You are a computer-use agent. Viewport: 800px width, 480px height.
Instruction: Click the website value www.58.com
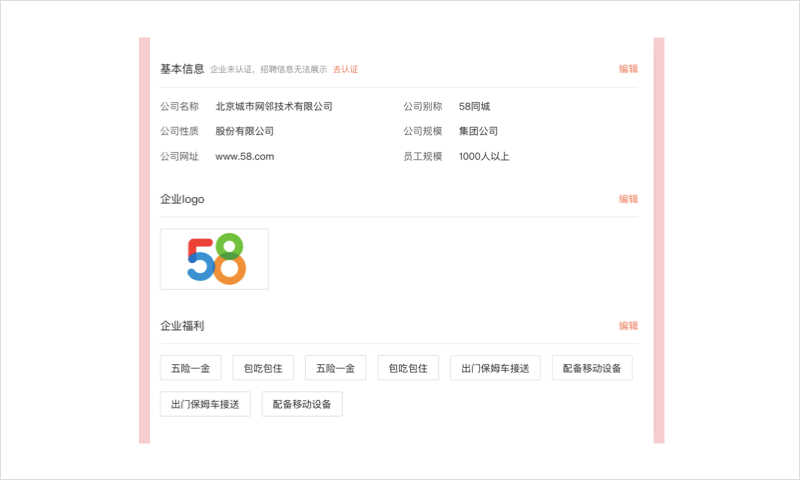pos(244,157)
